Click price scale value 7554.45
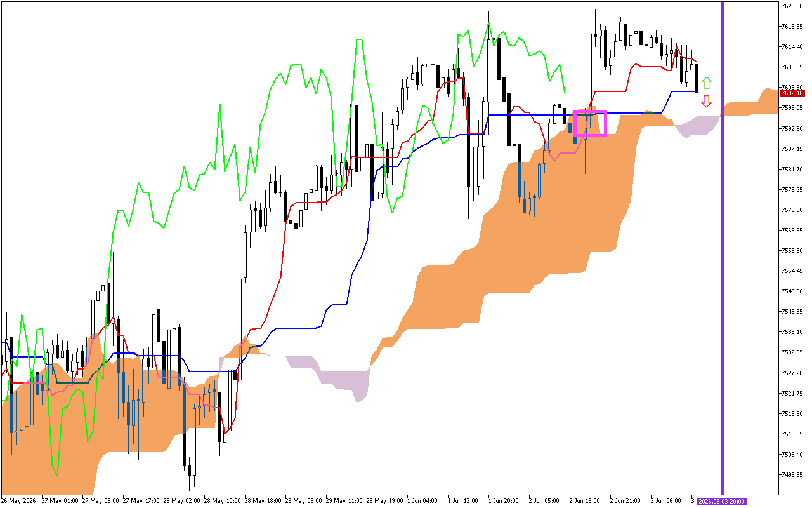The image size is (812, 508). [x=792, y=271]
